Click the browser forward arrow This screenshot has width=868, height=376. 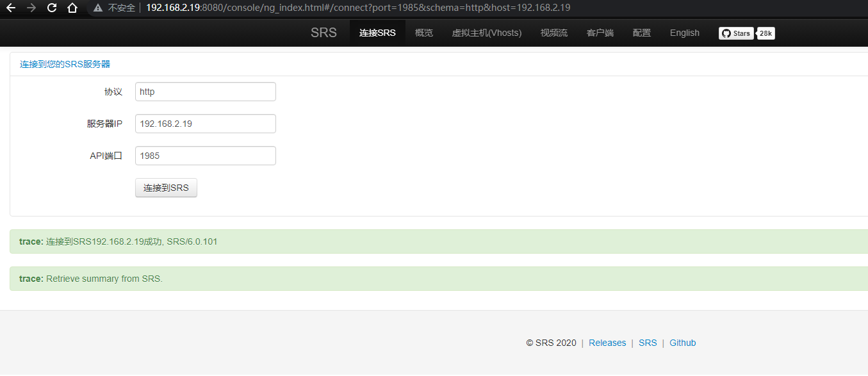click(x=31, y=8)
